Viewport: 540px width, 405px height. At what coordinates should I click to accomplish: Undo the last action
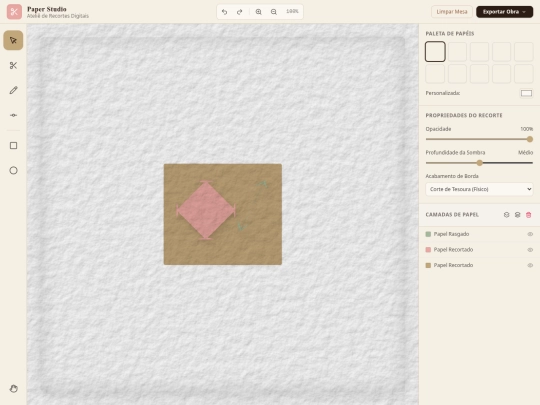[x=225, y=12]
